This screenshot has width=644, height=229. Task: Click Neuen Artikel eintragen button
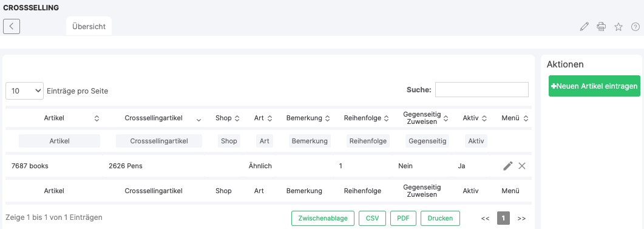click(594, 86)
